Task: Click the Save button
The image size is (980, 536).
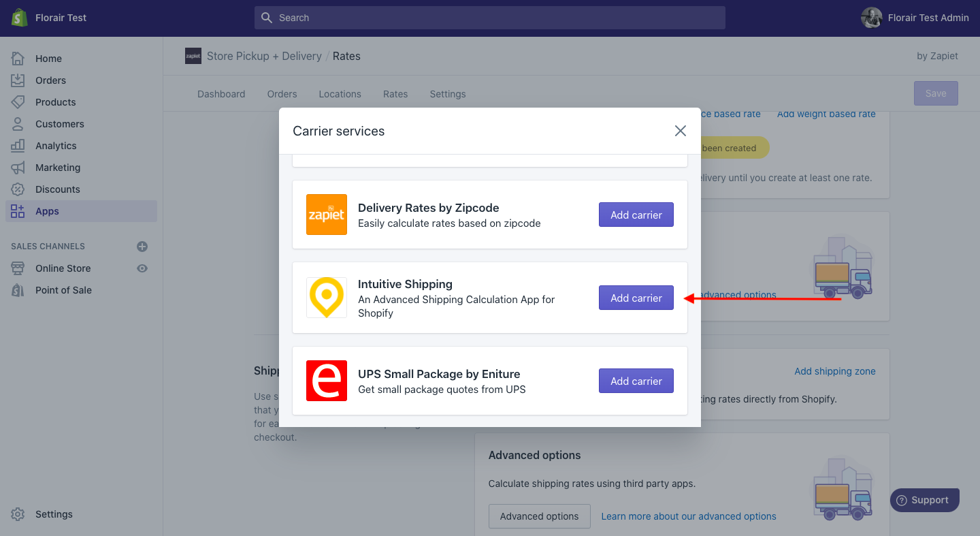Action: (x=936, y=93)
